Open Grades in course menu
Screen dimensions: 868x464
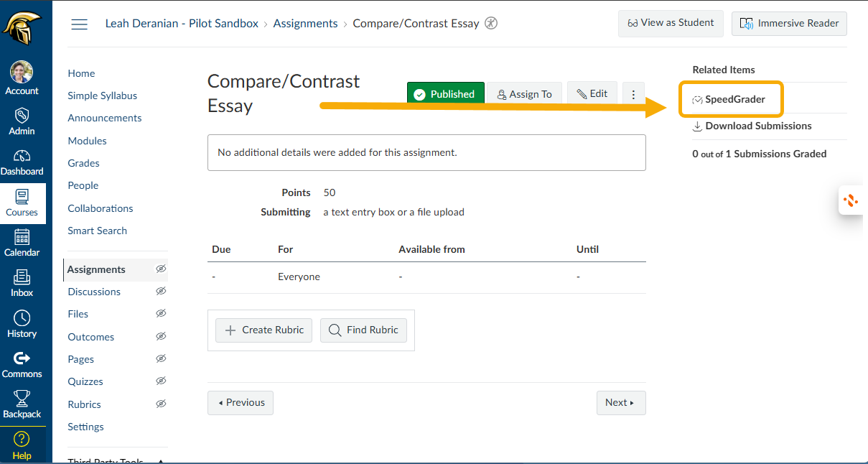pyautogui.click(x=83, y=163)
